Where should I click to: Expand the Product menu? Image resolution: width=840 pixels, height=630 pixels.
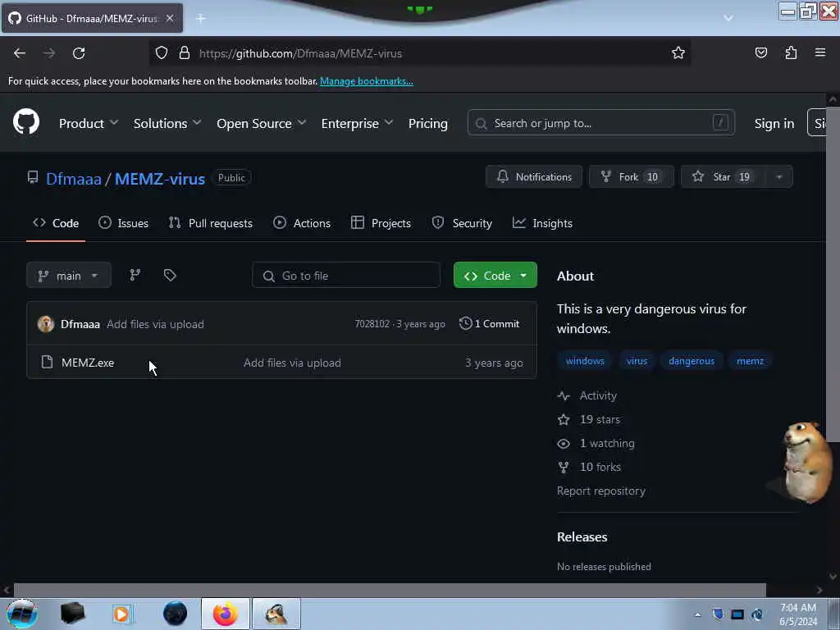point(89,123)
